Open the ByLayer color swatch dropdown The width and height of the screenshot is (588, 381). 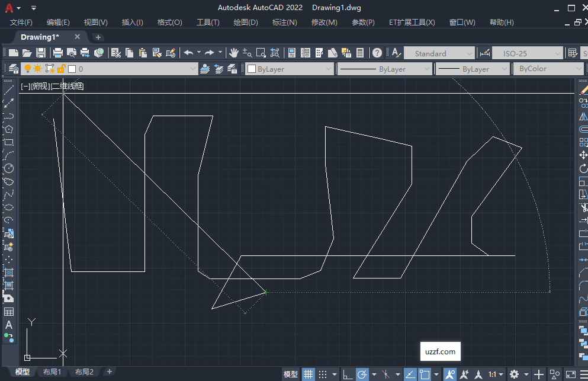click(x=328, y=69)
